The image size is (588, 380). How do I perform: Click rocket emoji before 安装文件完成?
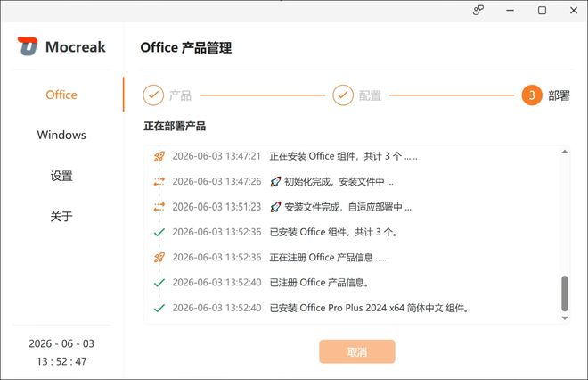pos(275,207)
